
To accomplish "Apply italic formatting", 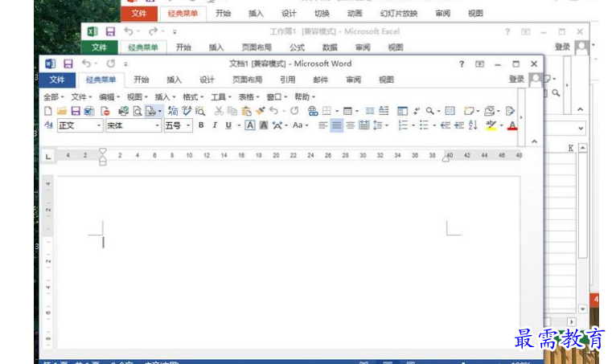I will pos(214,125).
